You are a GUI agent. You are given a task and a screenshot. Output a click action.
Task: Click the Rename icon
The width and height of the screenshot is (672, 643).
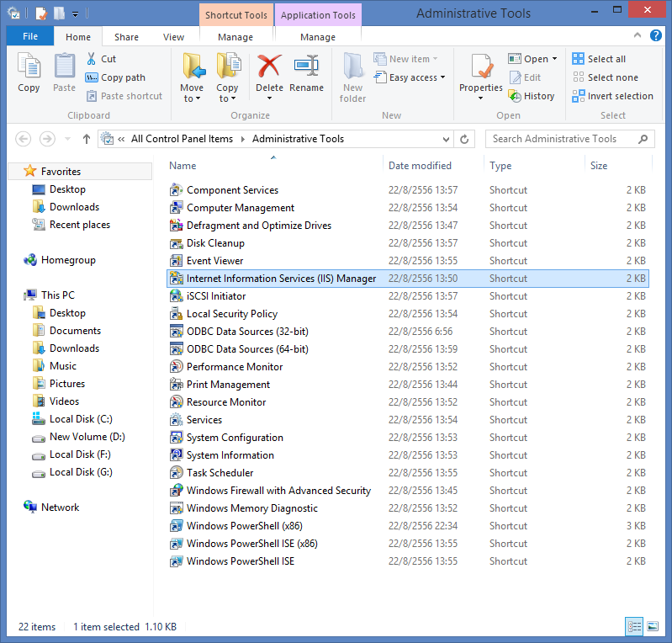(306, 66)
